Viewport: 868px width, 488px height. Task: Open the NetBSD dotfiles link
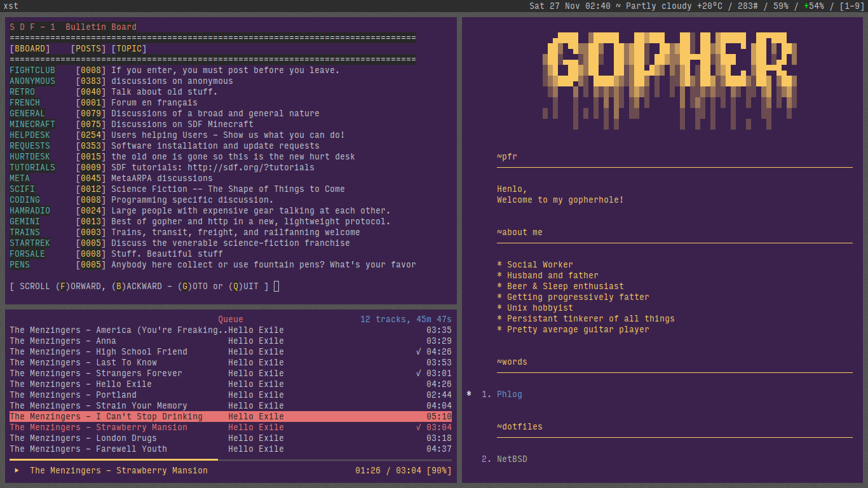[512, 459]
